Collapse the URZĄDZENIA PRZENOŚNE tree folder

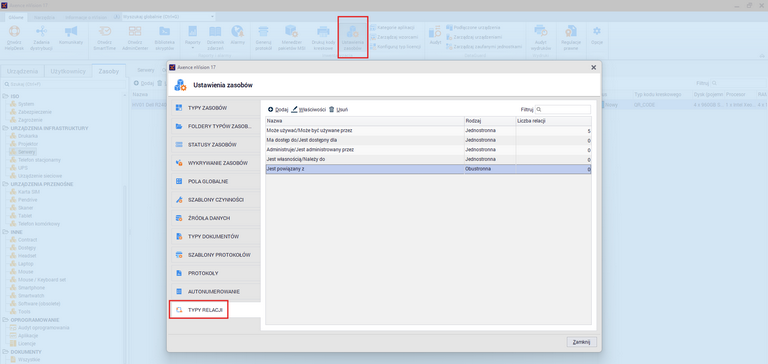pos(5,184)
